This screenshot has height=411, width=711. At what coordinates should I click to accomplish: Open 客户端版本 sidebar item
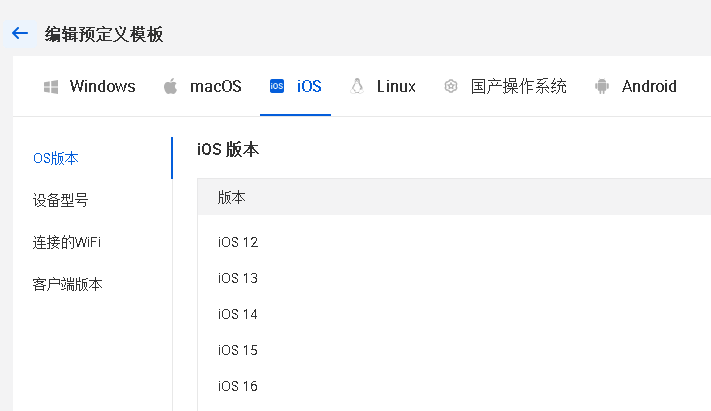click(67, 284)
